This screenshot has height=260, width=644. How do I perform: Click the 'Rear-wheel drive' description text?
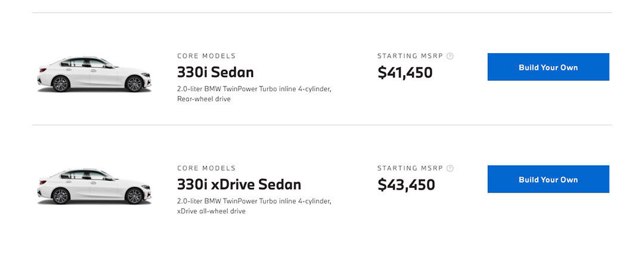[204, 99]
